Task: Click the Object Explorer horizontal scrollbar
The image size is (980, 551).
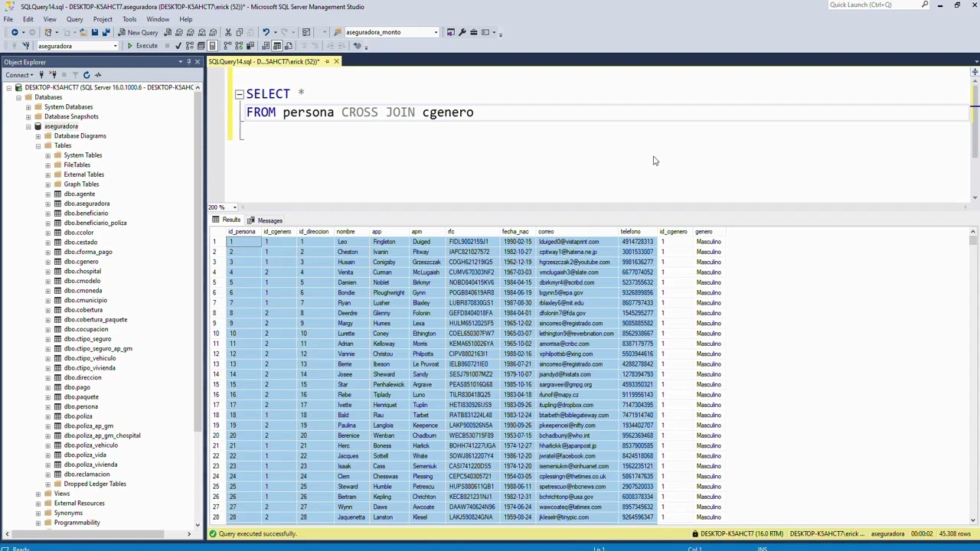Action: (x=98, y=534)
